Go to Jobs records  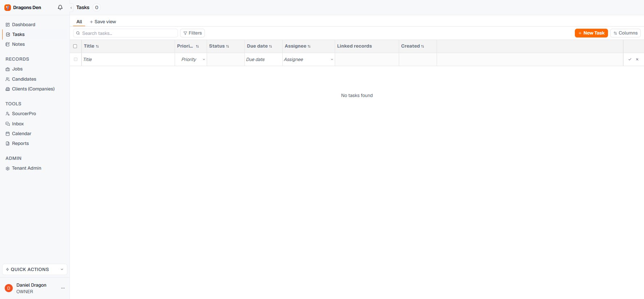(x=17, y=69)
